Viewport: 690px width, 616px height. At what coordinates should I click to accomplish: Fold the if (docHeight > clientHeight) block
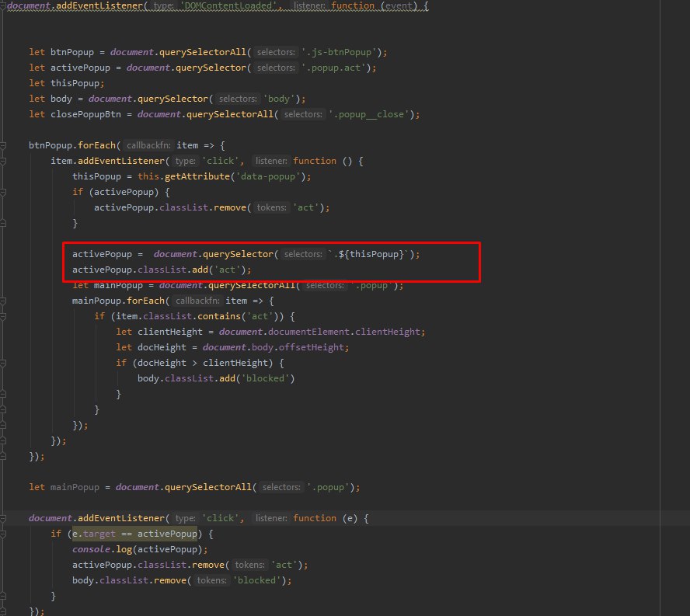2,363
